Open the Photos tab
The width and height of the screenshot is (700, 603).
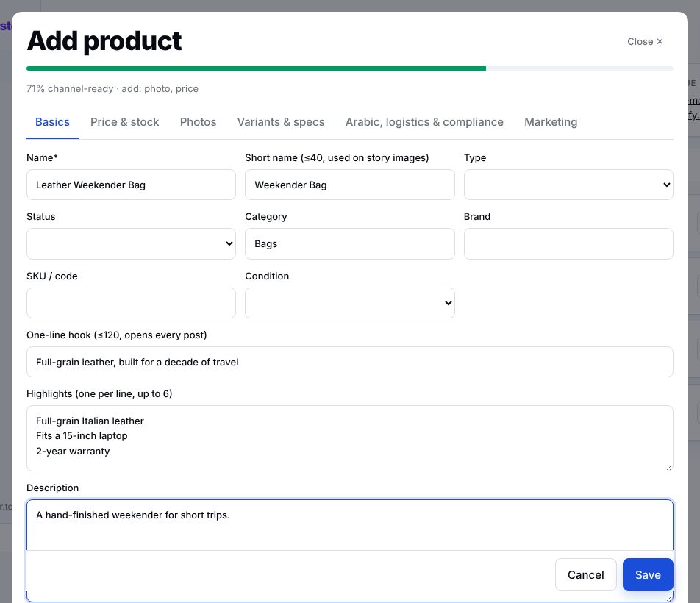198,122
